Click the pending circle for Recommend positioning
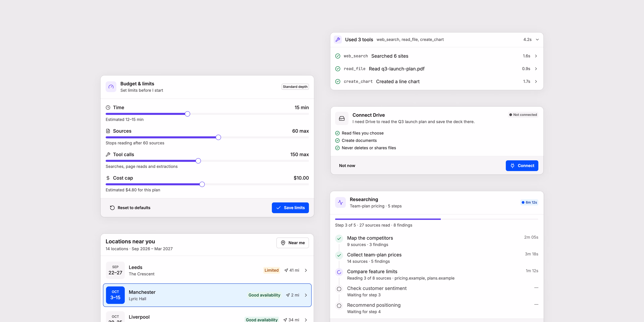The image size is (644, 322). tap(339, 306)
